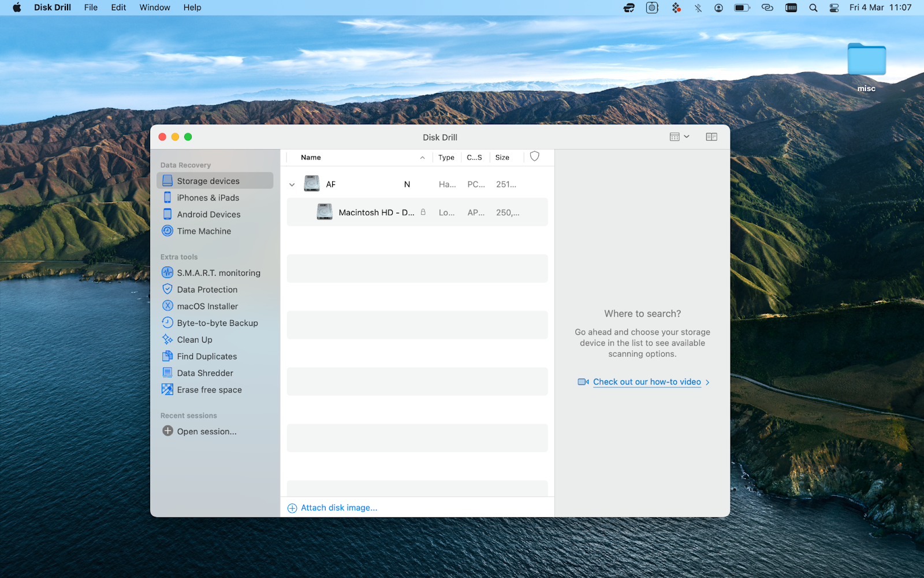Open the Data Shredder tool

click(x=204, y=373)
